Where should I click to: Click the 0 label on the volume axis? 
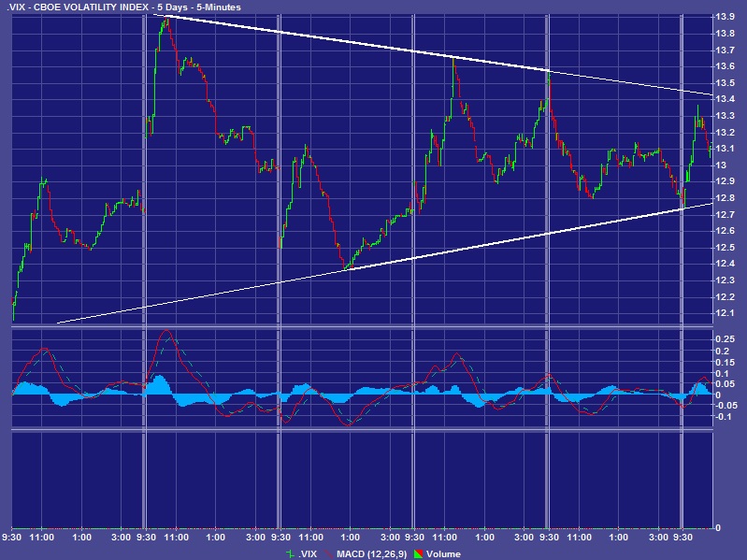click(x=718, y=528)
